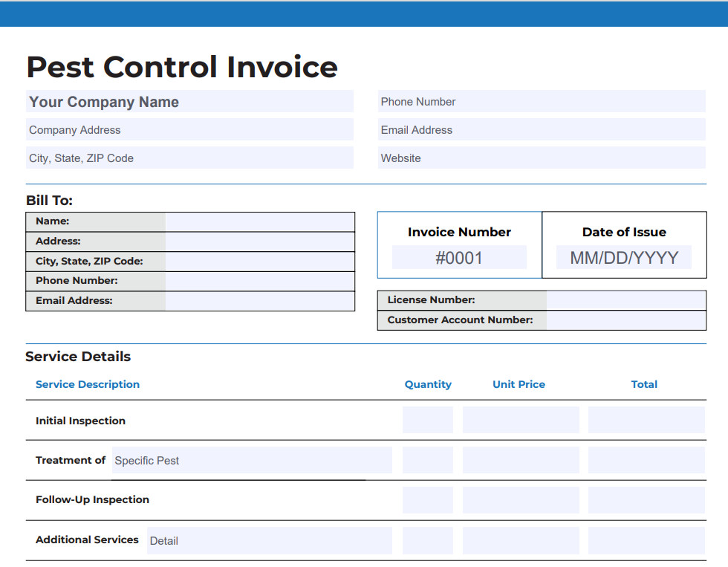Screen dimensions: 728x567
Task: Select the City, State, ZIP Code company field
Action: click(189, 158)
